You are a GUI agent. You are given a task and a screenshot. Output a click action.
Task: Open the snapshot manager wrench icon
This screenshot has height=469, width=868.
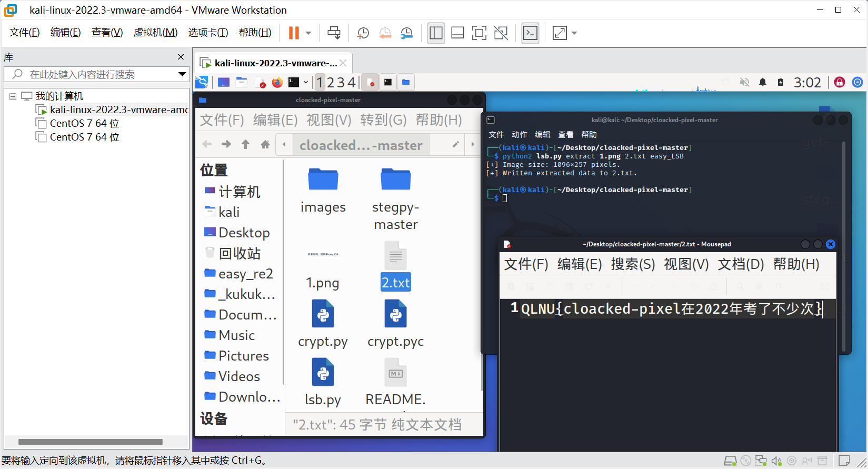coord(407,33)
